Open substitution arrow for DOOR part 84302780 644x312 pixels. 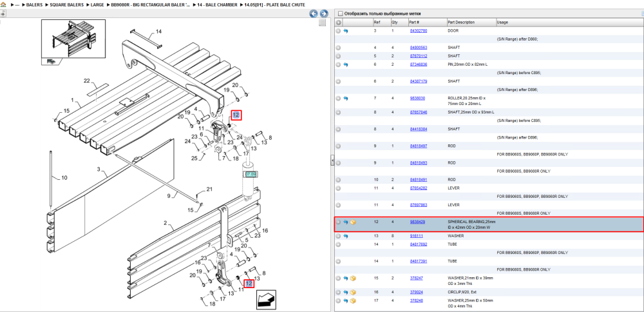pos(345,31)
